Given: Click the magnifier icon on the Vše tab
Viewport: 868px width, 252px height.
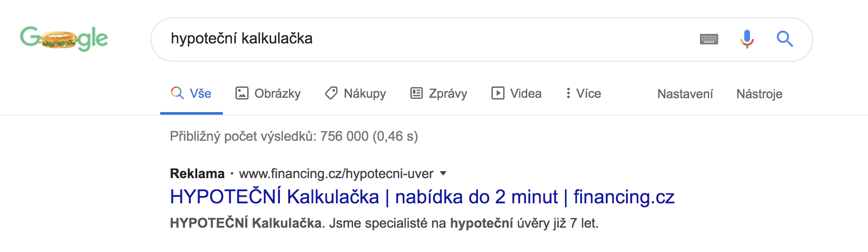Looking at the screenshot, I should pos(177,93).
